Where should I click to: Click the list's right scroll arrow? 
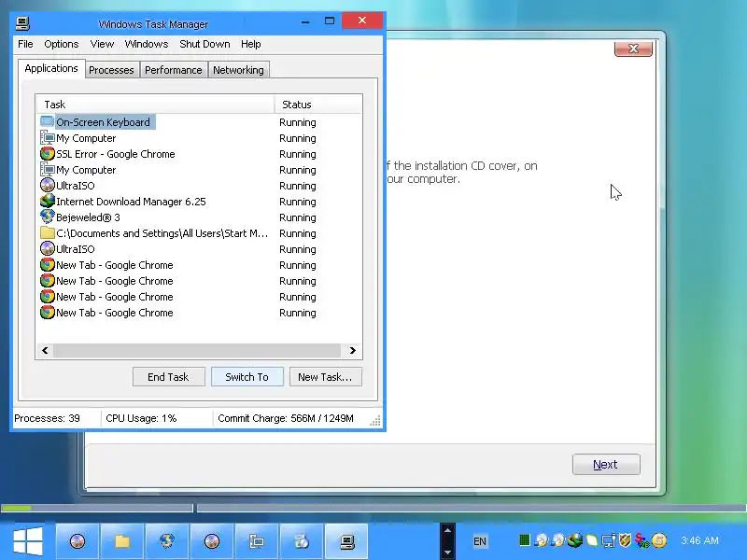tap(353, 351)
